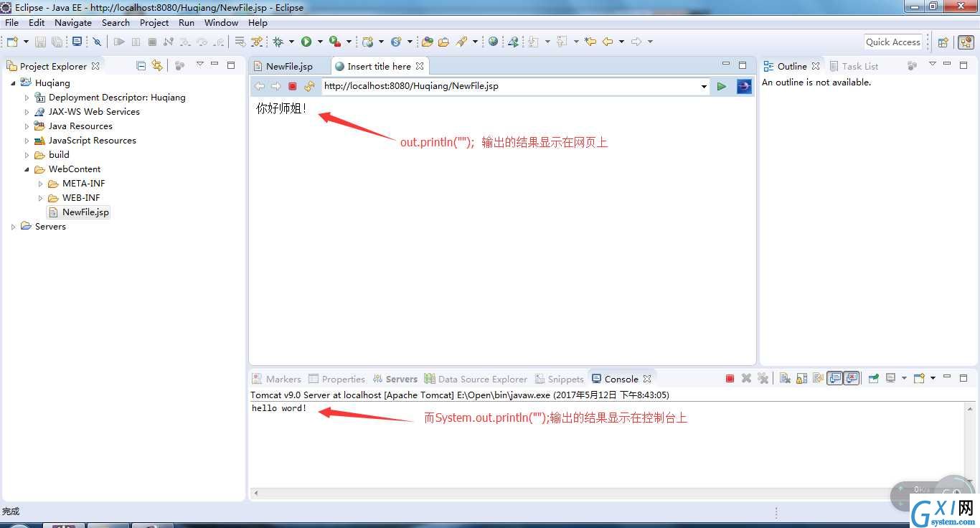The width and height of the screenshot is (980, 528).
Task: Switch to the NewFile.jsp editor tab
Action: coord(289,66)
